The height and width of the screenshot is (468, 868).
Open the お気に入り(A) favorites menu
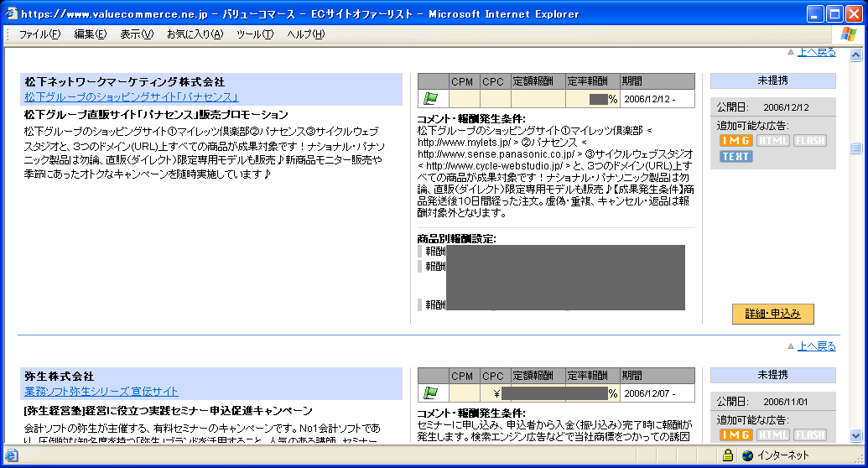[x=195, y=34]
